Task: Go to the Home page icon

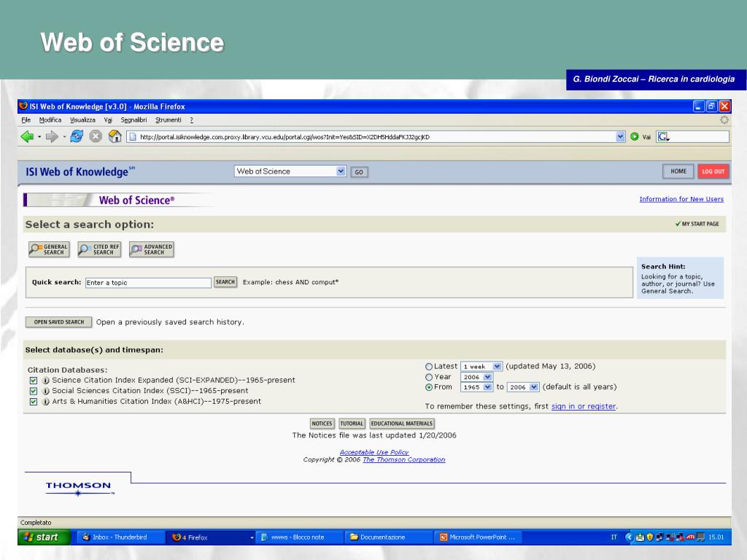Action: tap(115, 136)
